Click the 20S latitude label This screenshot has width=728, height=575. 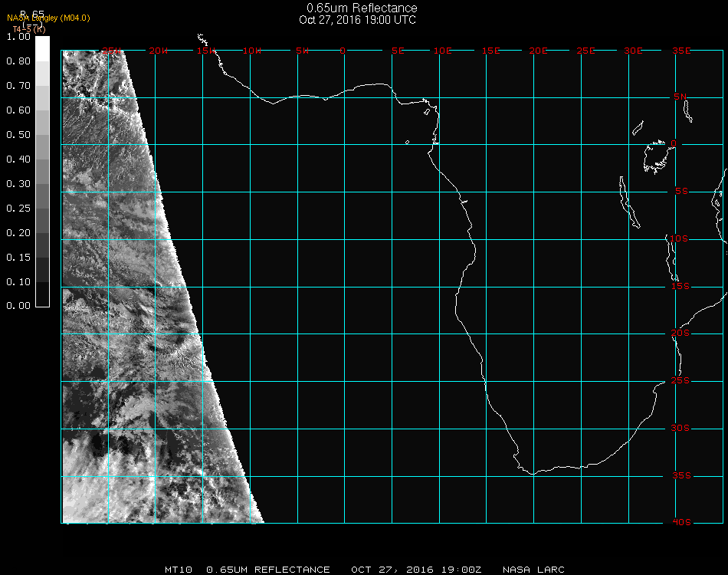(x=680, y=333)
